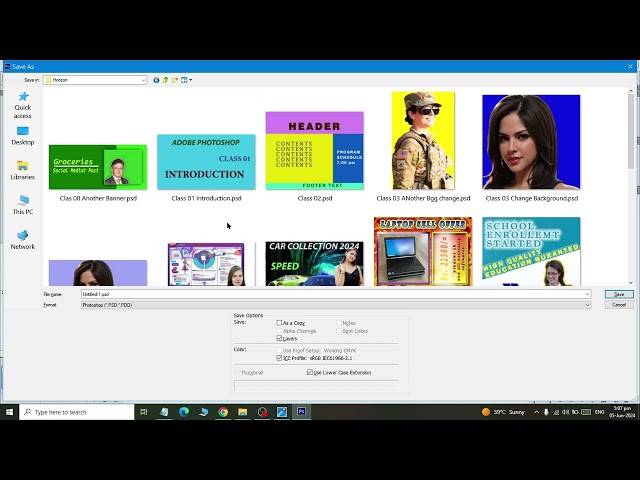640x480 pixels.
Task: Open taskbar clock and date
Action: click(x=622, y=412)
